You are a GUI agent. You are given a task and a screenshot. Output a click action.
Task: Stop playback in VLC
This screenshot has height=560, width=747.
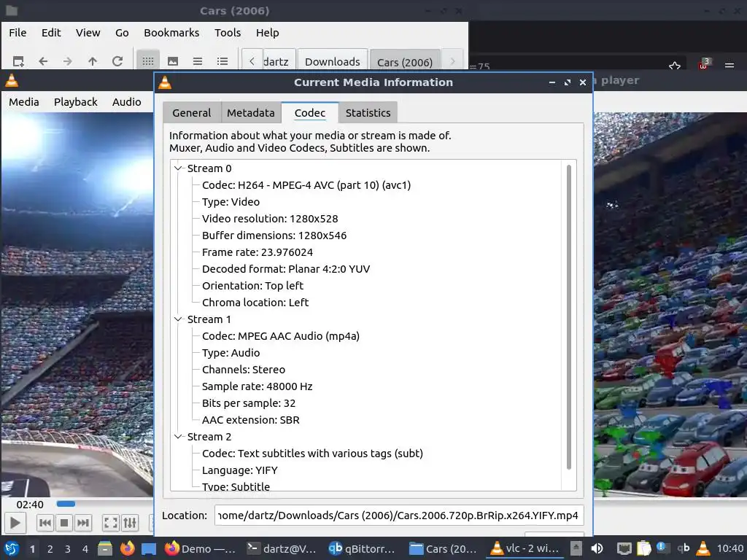coord(64,524)
